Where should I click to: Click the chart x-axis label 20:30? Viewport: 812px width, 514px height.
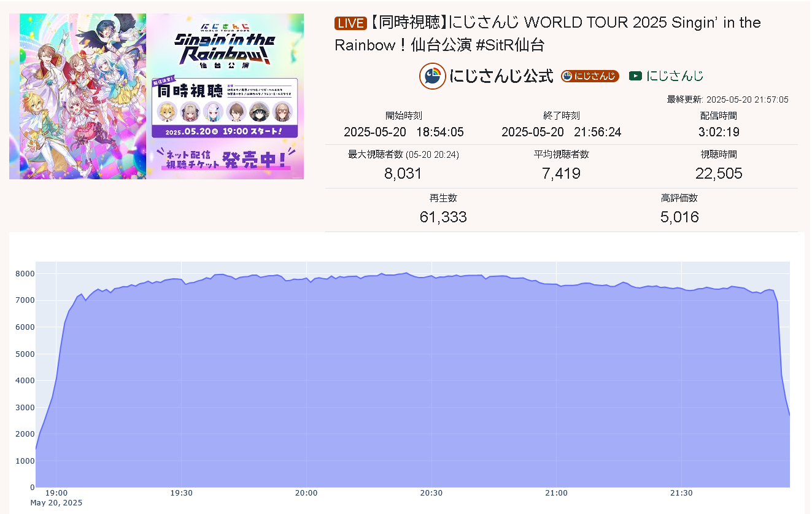point(431,493)
